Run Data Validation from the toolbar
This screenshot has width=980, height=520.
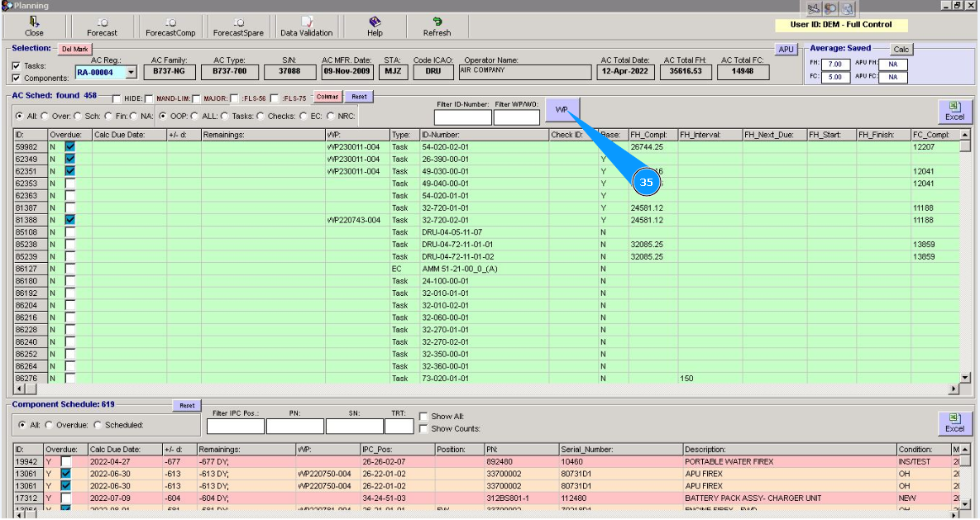(306, 26)
